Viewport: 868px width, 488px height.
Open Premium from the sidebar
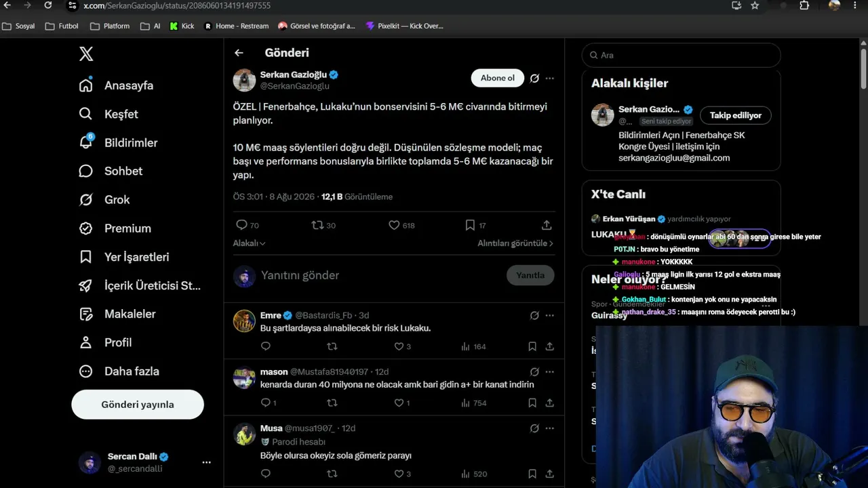(115, 228)
